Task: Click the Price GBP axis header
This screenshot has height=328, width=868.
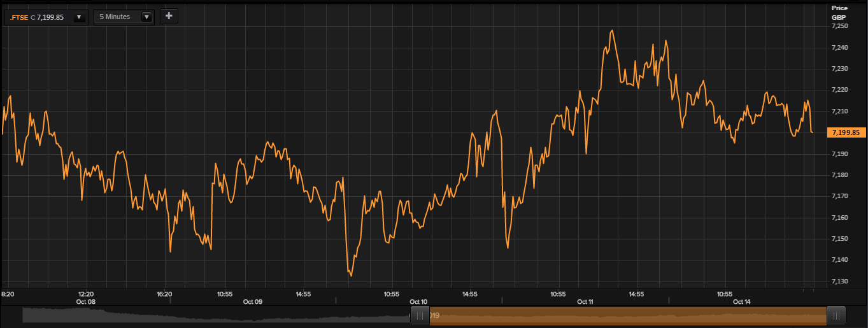Action: 839,11
